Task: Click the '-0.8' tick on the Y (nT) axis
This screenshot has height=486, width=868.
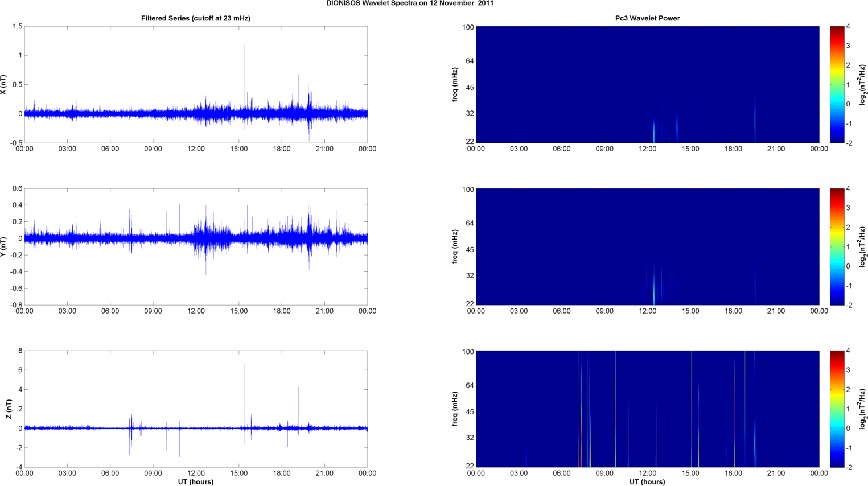Action: [16, 305]
